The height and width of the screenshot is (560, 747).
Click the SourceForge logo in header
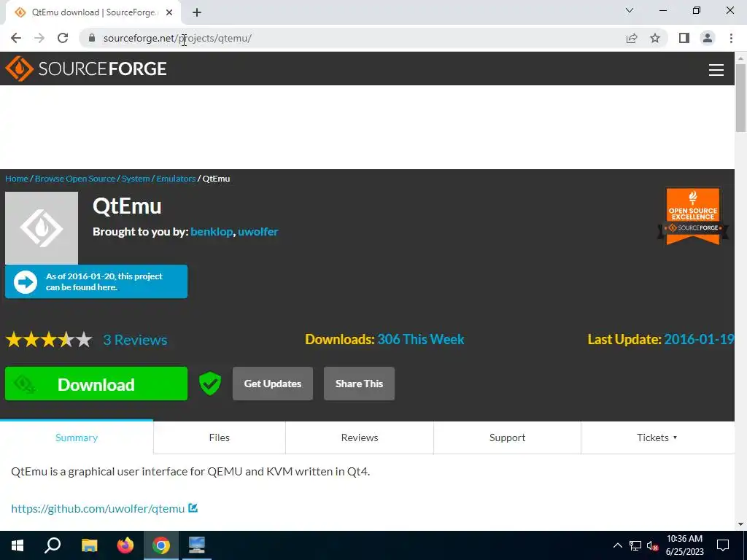pos(86,69)
